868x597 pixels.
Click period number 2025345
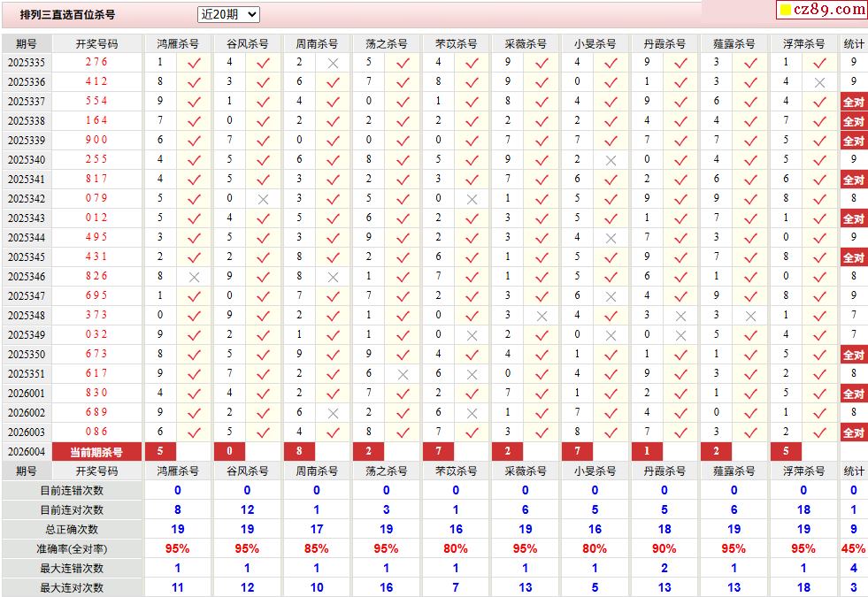click(x=26, y=257)
